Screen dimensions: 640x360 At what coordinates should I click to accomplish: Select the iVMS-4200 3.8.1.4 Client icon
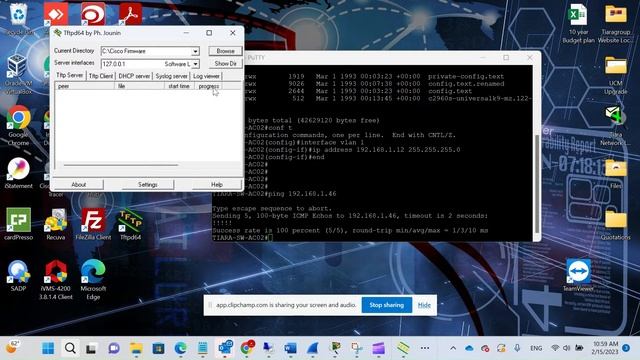[56, 280]
